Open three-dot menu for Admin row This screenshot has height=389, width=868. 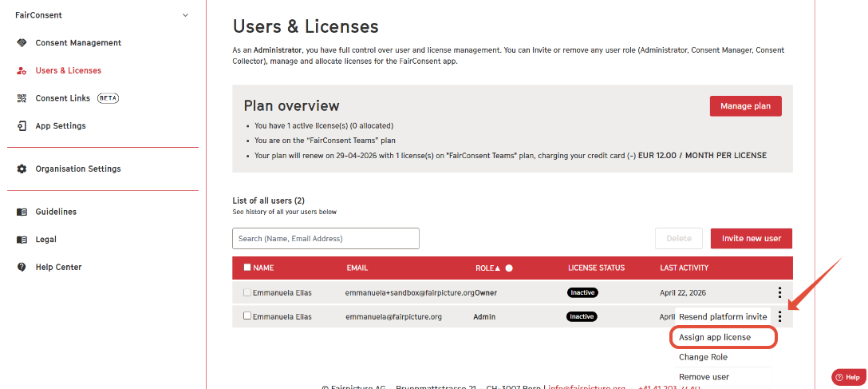(779, 316)
